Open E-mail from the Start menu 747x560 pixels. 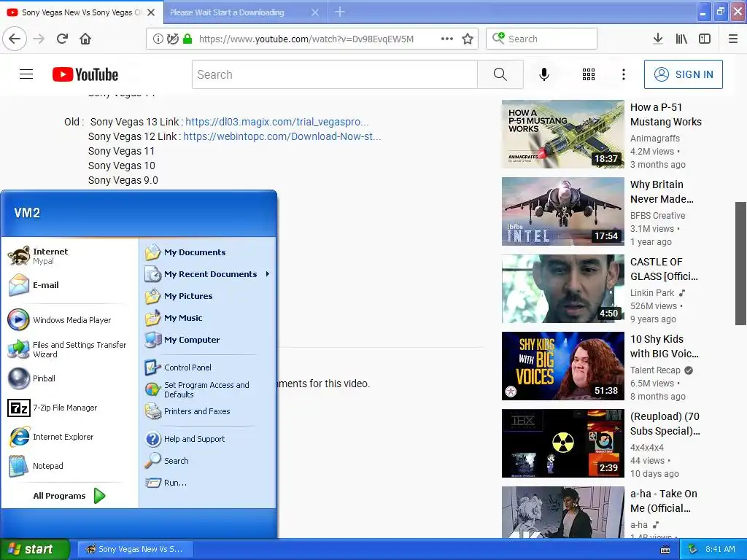(69, 285)
